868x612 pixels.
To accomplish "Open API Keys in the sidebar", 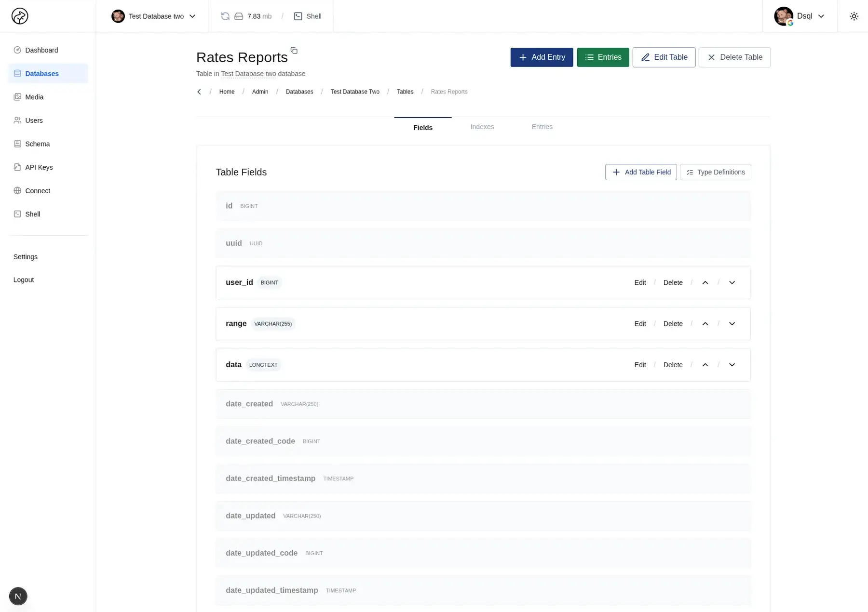I will coord(39,168).
